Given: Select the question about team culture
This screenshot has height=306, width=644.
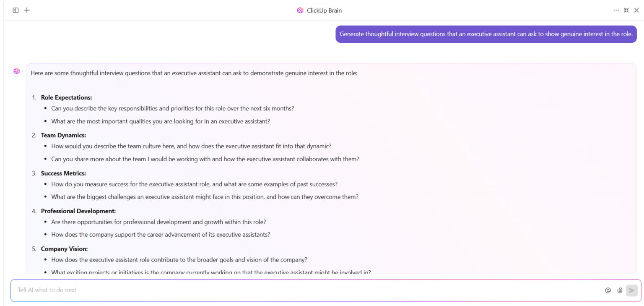Looking at the screenshot, I should click(x=191, y=146).
